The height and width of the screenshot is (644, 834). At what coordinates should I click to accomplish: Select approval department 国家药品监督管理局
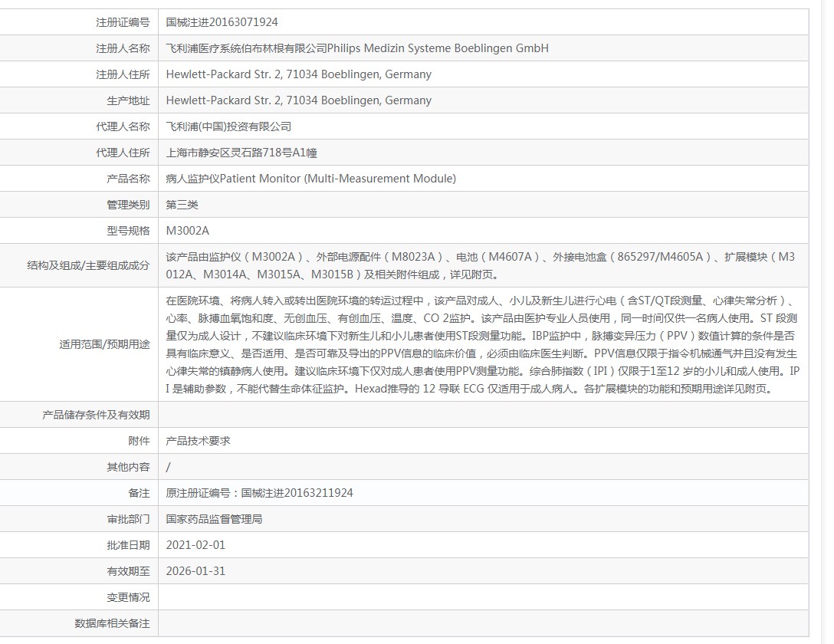click(214, 519)
